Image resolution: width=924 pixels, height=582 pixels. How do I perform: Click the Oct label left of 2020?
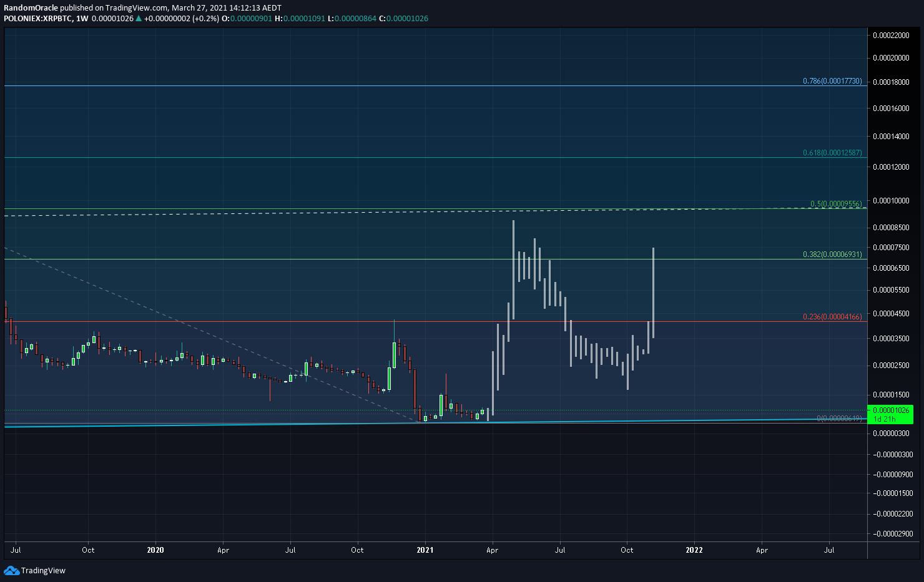(x=88, y=550)
